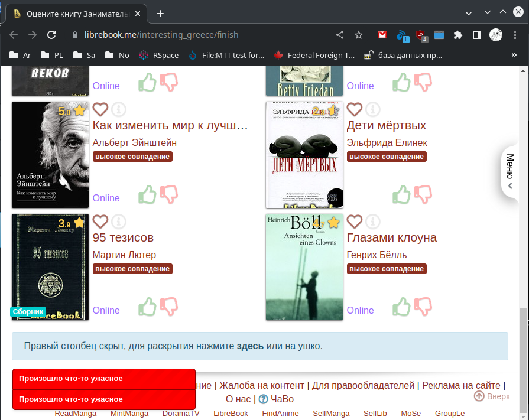This screenshot has width=529, height=420.
Task: Open the Gmail extension icon
Action: point(382,35)
